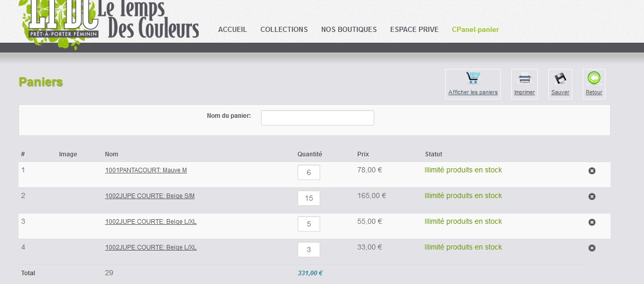
Task: Delete the 1002JUPE COURTE Beige S/M row
Action: coord(592,197)
